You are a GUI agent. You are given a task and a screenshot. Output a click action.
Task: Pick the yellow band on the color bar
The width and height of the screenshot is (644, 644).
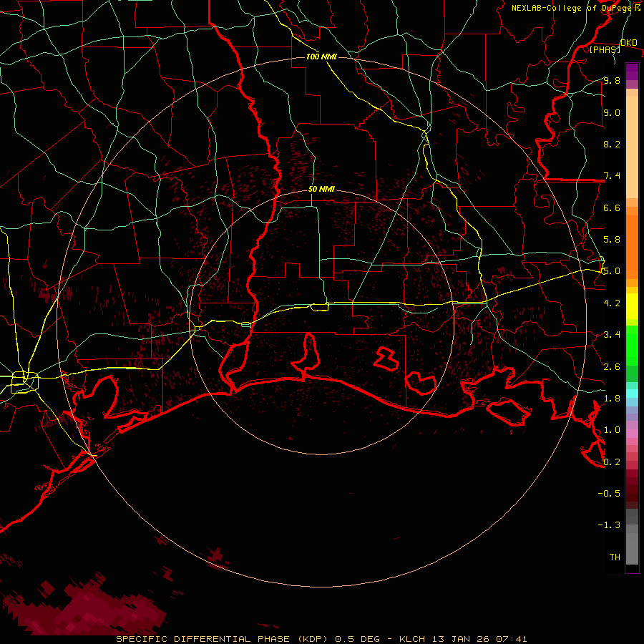tap(632, 306)
